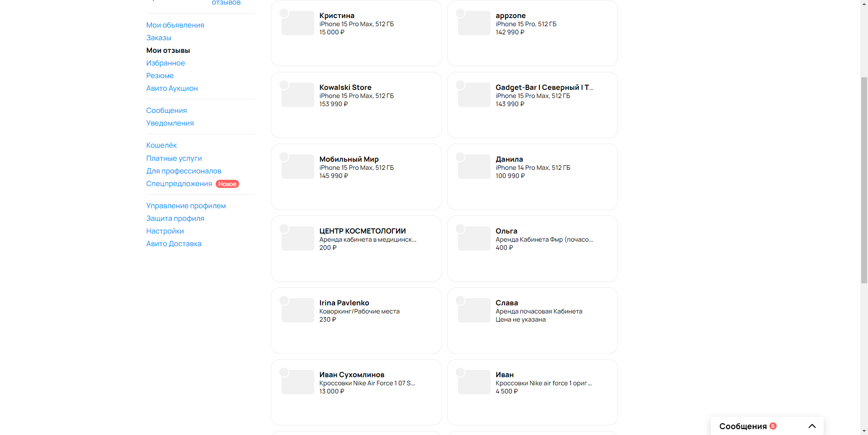Viewport: 868px width, 435px height.
Task: Open Слава's listing thumbnail
Action: click(x=474, y=310)
